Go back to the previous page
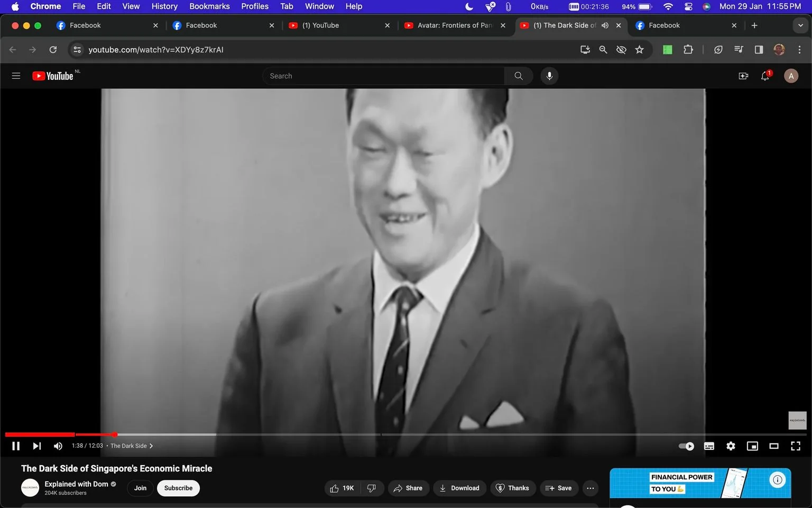Screen dimensions: 812x508 coord(13,49)
